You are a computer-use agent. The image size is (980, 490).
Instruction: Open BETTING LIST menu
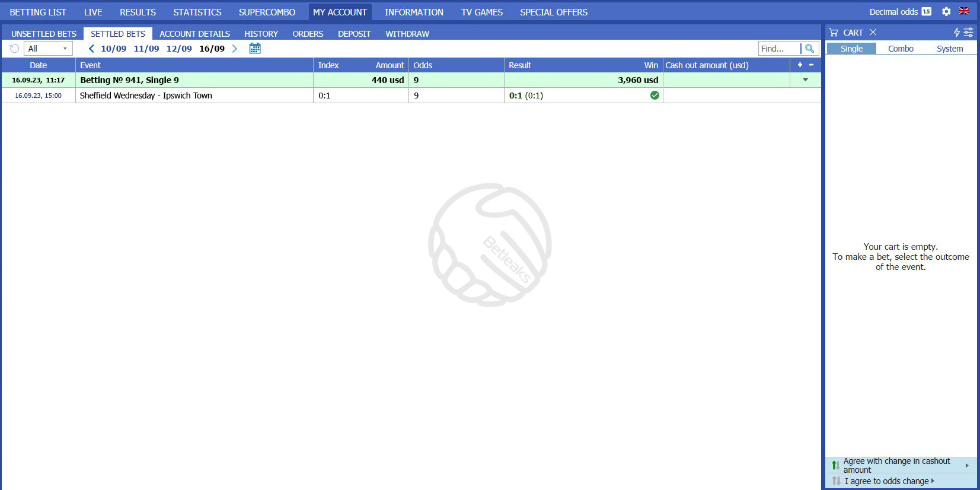pyautogui.click(x=38, y=12)
